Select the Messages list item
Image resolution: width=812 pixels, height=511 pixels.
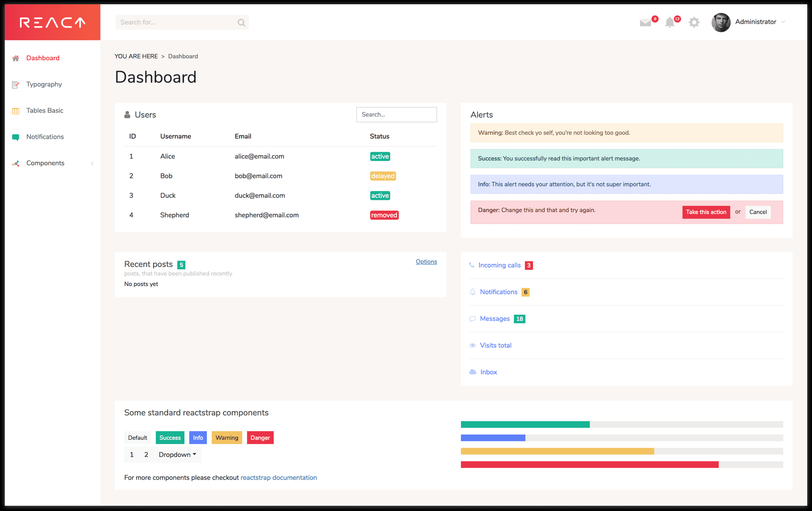point(627,319)
